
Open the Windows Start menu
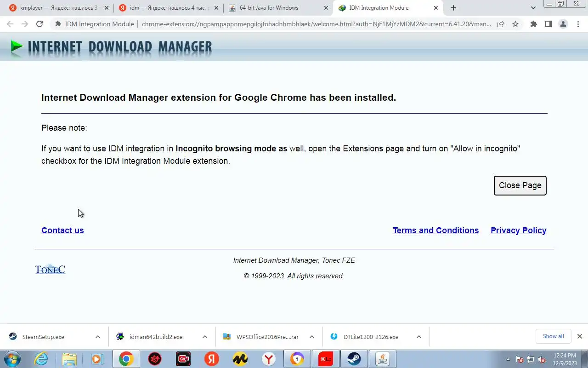12,359
